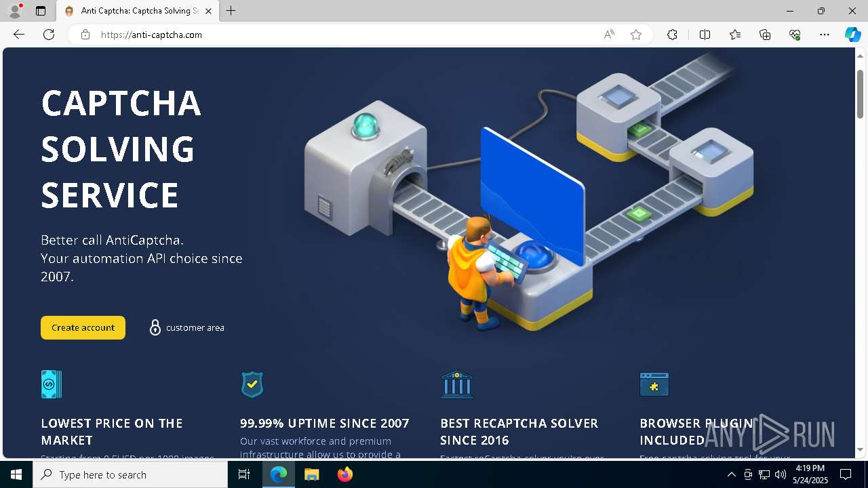Click the browser profile avatar icon

pos(15,11)
